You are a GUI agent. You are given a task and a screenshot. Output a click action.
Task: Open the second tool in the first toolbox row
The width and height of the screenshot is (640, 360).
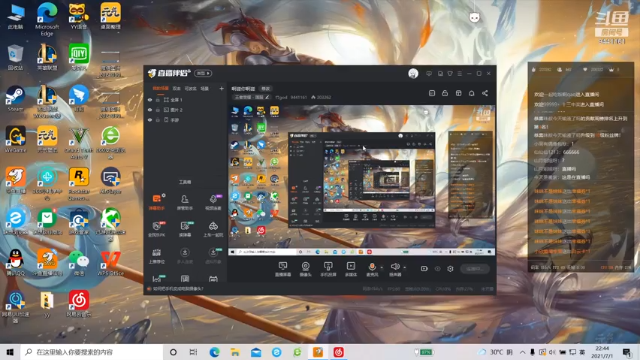(x=184, y=202)
